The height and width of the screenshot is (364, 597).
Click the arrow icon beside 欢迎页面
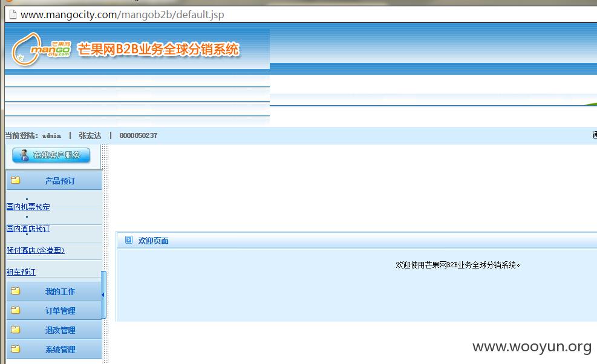[129, 240]
